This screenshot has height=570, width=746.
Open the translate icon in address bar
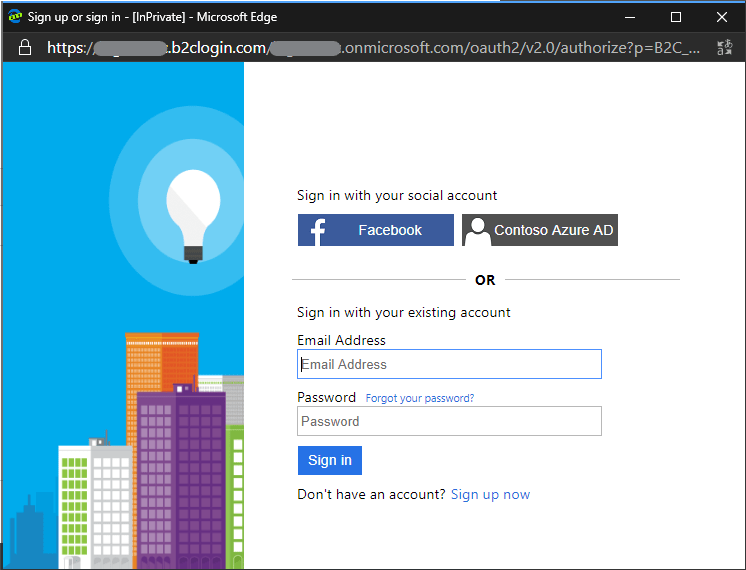coord(724,48)
